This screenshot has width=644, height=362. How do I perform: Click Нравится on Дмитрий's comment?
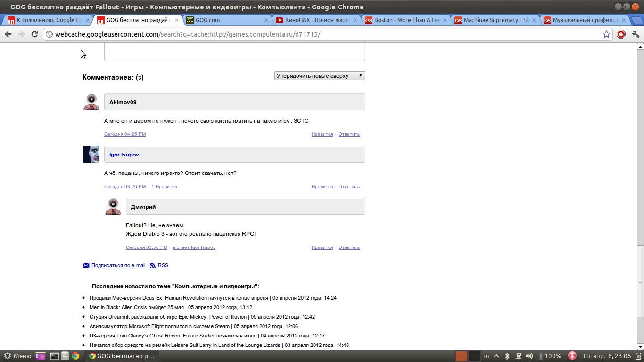point(322,247)
